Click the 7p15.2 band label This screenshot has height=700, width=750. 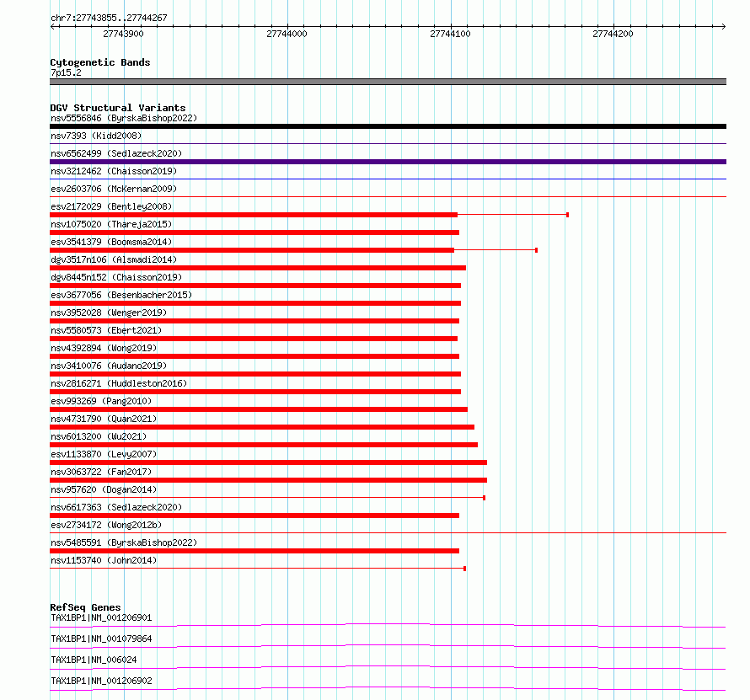(66, 72)
